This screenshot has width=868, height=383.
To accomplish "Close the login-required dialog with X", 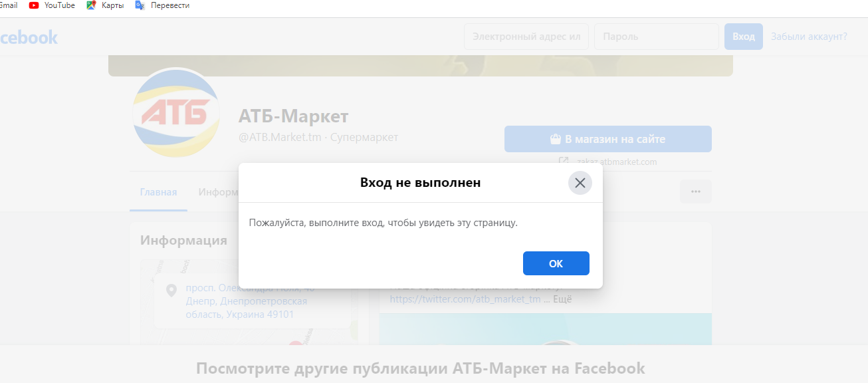I will (x=580, y=183).
